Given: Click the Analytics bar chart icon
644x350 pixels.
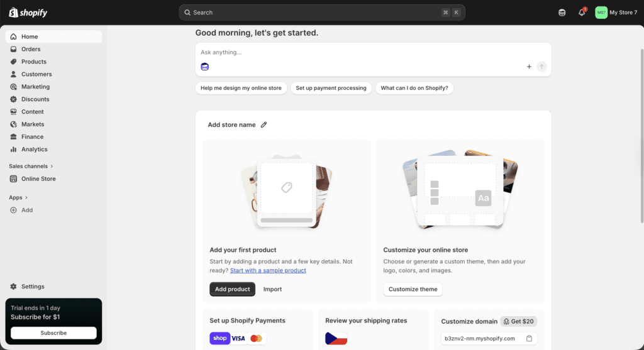Looking at the screenshot, I should (x=14, y=150).
